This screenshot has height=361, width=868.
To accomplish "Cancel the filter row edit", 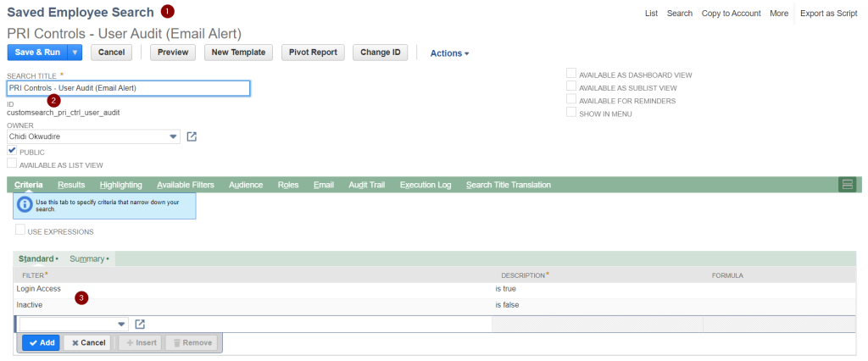I will pyautogui.click(x=87, y=342).
